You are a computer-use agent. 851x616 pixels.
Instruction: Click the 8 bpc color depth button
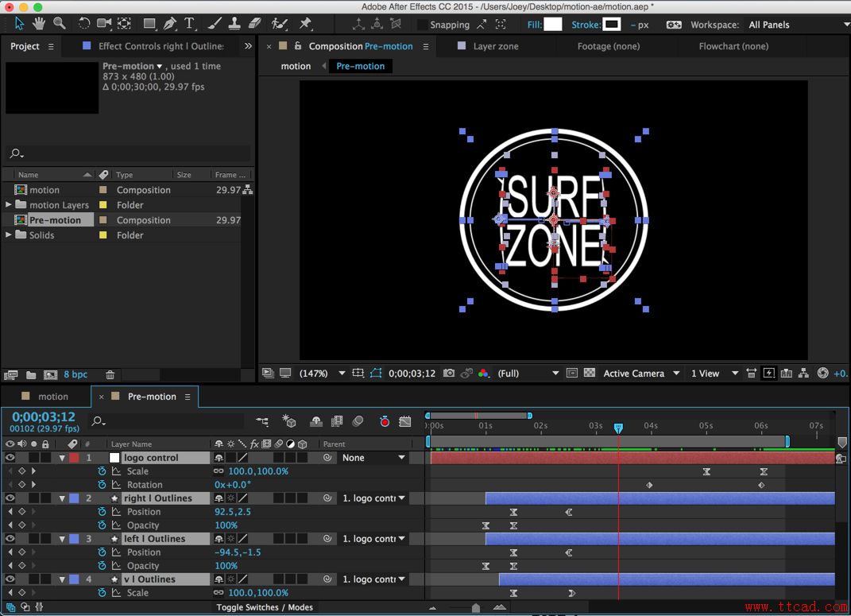coord(76,375)
